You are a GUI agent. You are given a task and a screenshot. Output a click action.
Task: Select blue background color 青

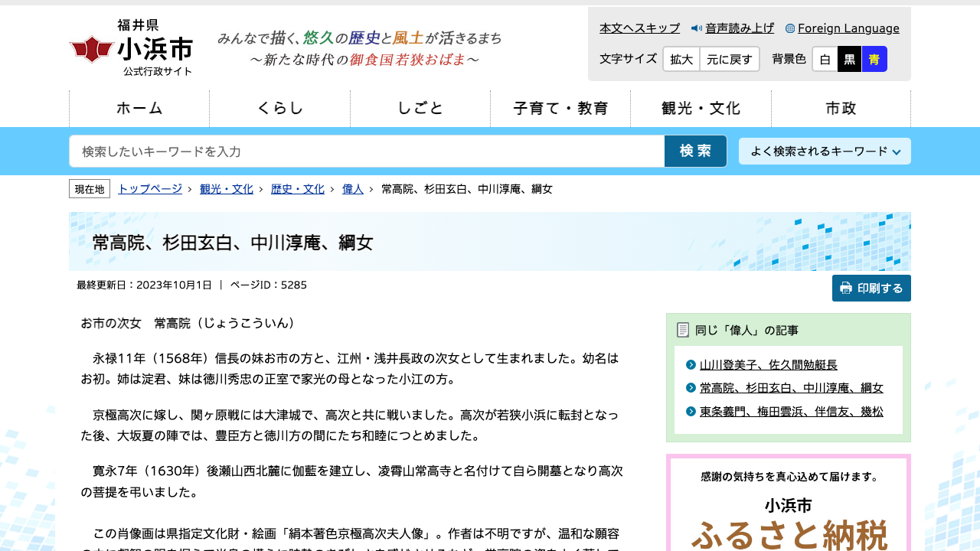pyautogui.click(x=874, y=59)
